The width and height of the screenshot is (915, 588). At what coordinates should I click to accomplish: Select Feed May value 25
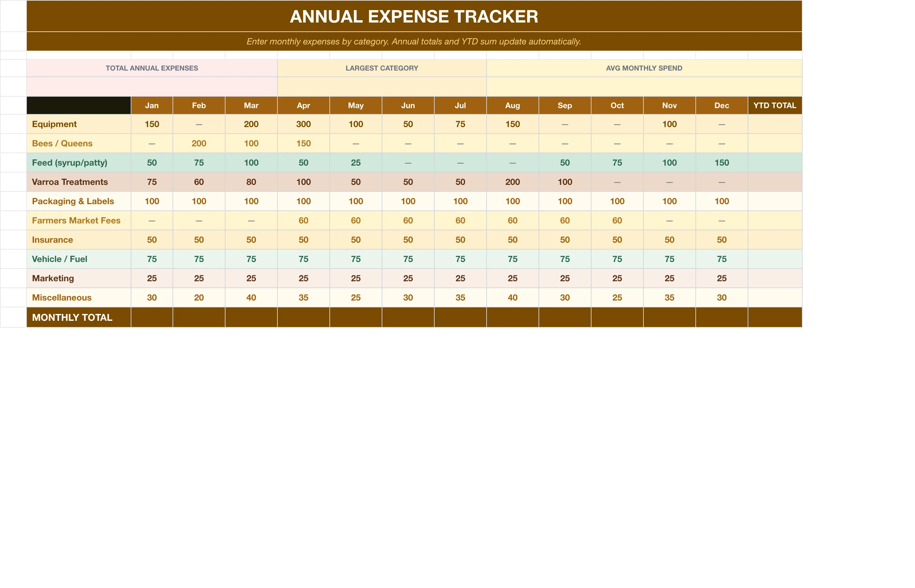coord(356,163)
